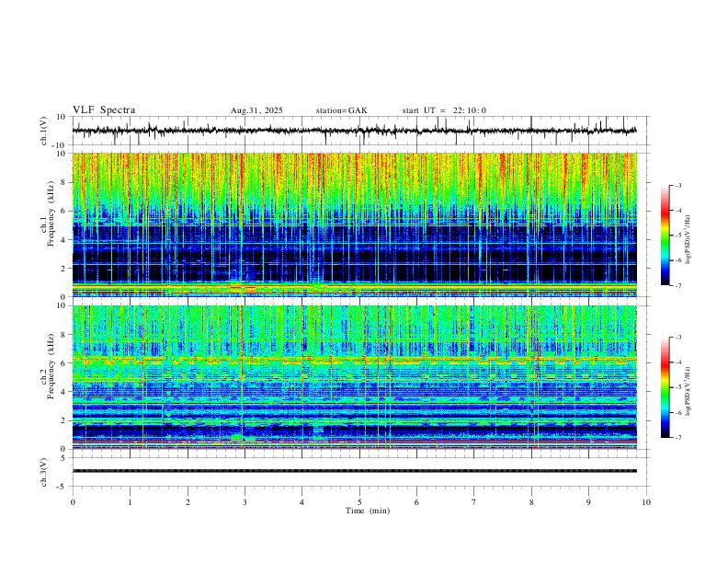Click the ch.2 "Frequency (kHz)" axis label
The height and width of the screenshot is (563, 728).
tap(51, 366)
